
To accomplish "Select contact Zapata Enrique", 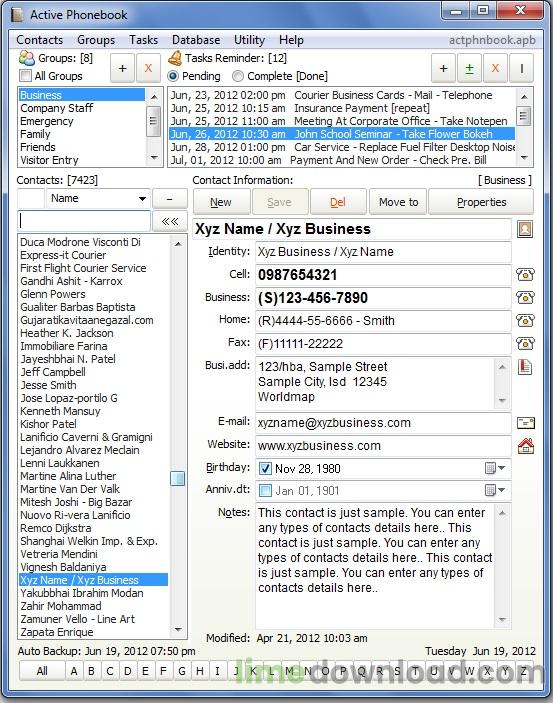I will point(94,632).
